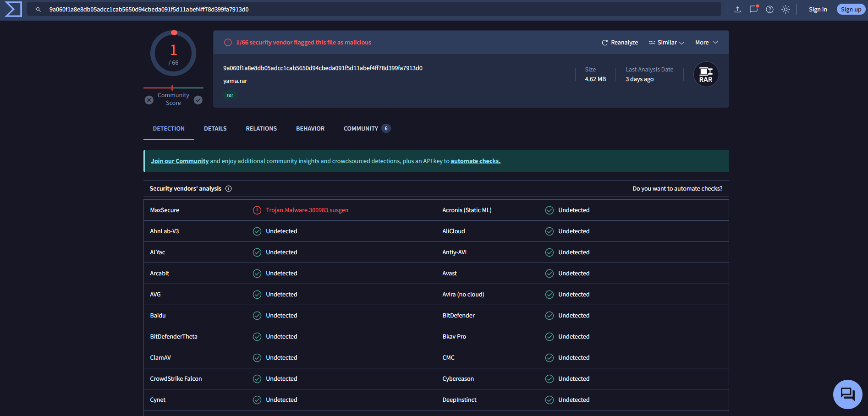The image size is (868, 416).
Task: Click the Reanalyze button
Action: click(620, 43)
